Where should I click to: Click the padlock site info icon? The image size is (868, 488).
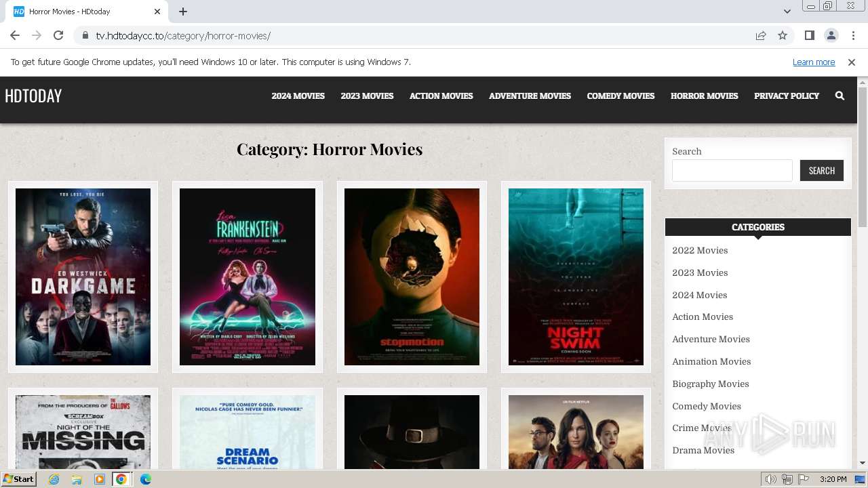(x=85, y=36)
